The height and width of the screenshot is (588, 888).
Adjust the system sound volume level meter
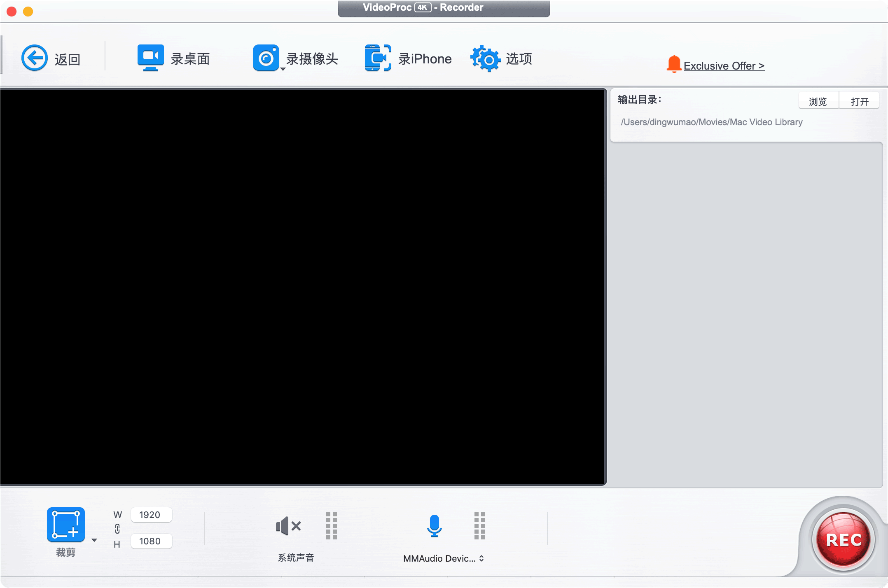332,526
